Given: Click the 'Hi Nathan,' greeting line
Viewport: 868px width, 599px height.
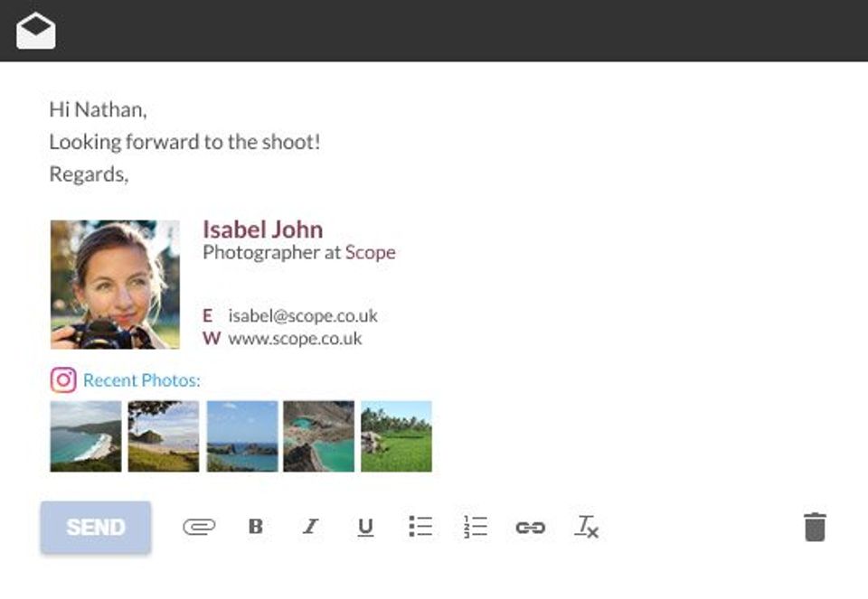Looking at the screenshot, I should [98, 109].
